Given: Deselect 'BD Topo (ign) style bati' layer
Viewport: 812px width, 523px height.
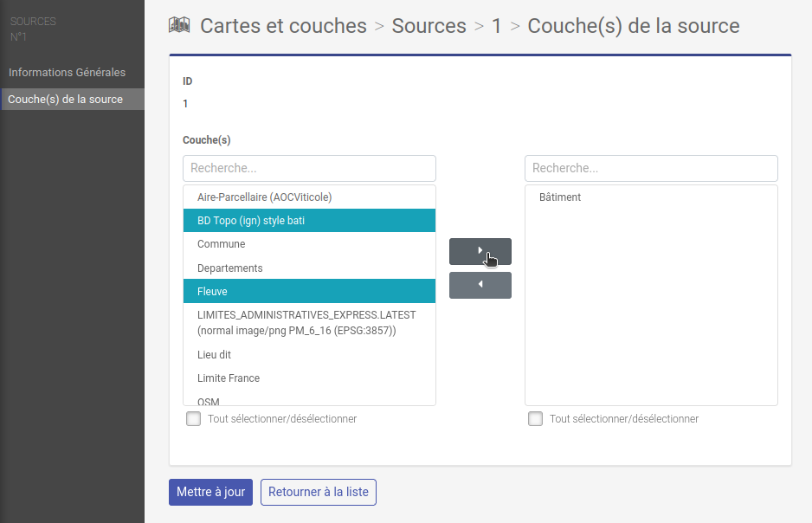Looking at the screenshot, I should pos(251,221).
